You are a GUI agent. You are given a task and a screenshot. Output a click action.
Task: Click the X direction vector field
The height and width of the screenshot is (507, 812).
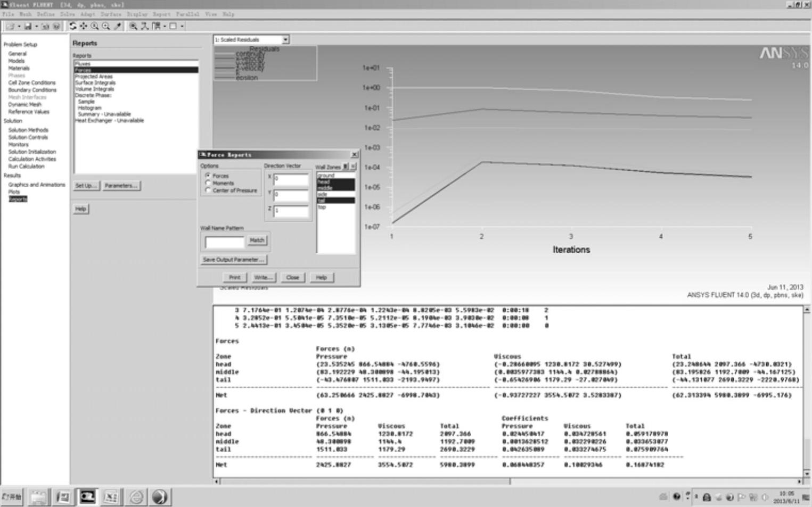coord(291,179)
